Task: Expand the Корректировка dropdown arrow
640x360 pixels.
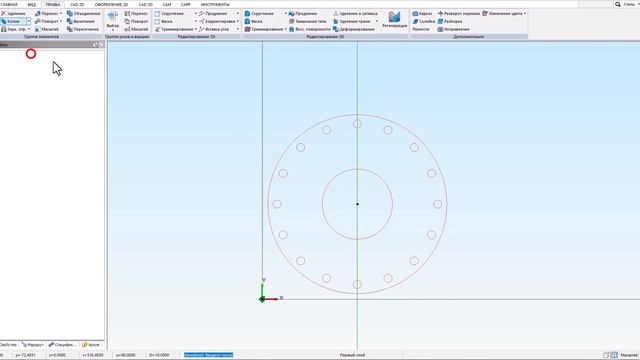Action: (238, 21)
